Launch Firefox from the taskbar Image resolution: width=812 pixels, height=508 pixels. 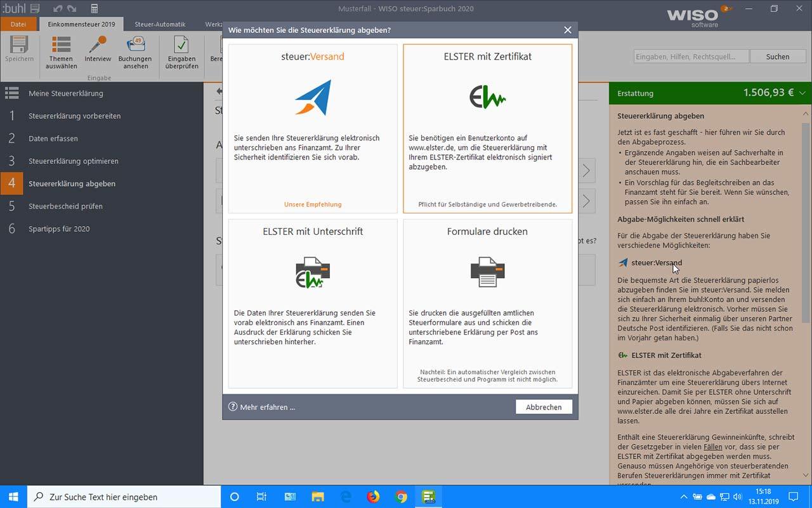(373, 497)
